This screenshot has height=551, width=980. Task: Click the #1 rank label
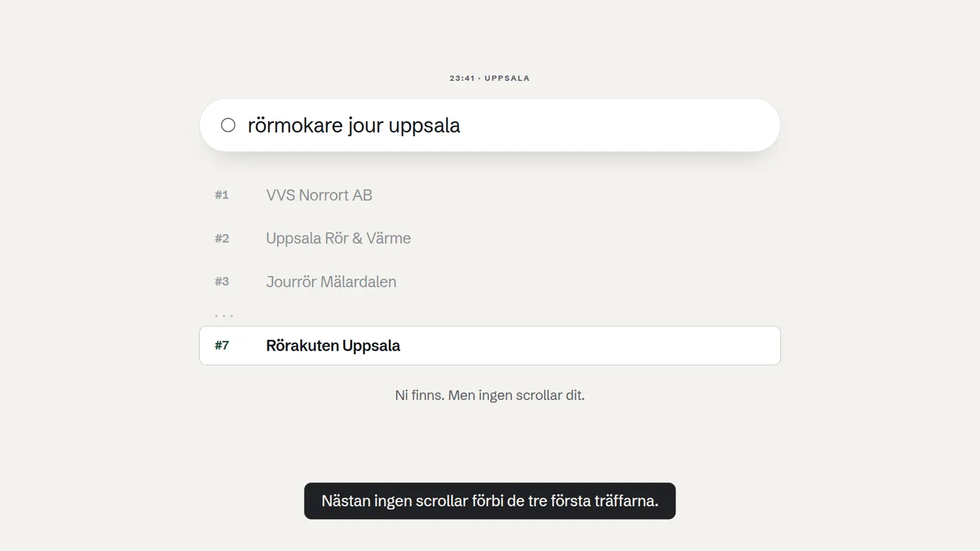(222, 195)
